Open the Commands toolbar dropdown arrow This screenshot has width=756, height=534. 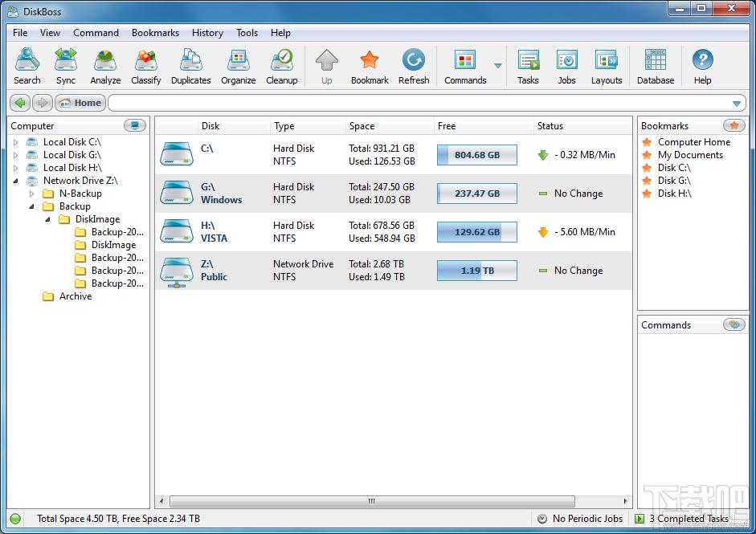click(498, 66)
